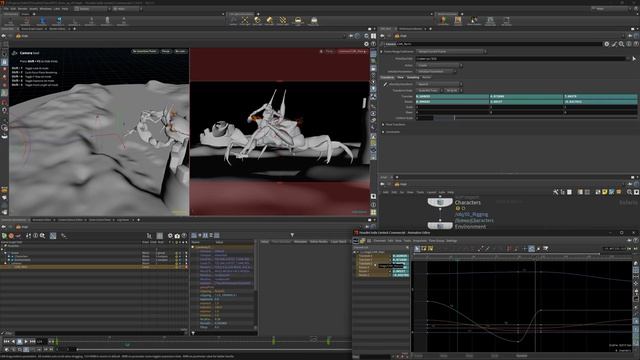This screenshot has height=360, width=640.
Task: Open the Render menu
Action: pyautogui.click(x=22, y=9)
